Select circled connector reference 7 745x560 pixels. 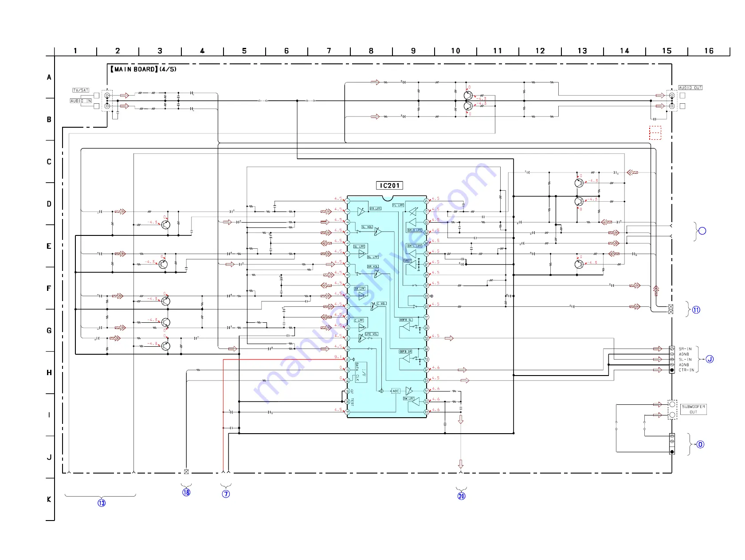226,493
